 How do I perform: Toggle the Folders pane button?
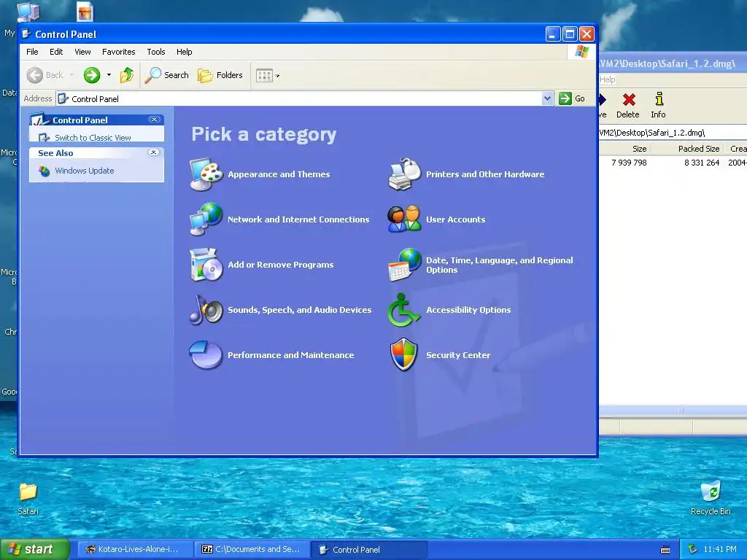pos(220,75)
